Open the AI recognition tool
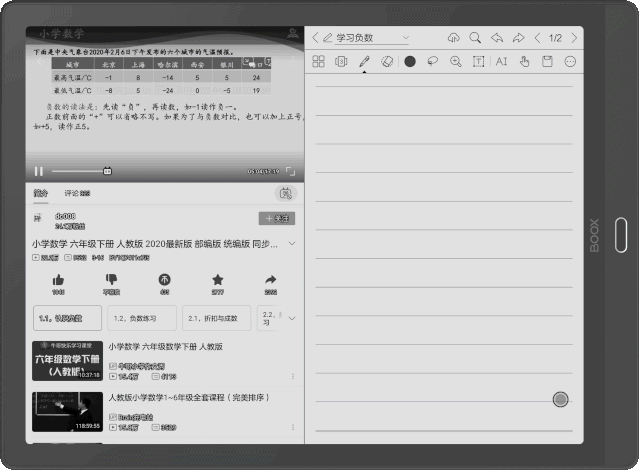This screenshot has height=470, width=639. [501, 62]
